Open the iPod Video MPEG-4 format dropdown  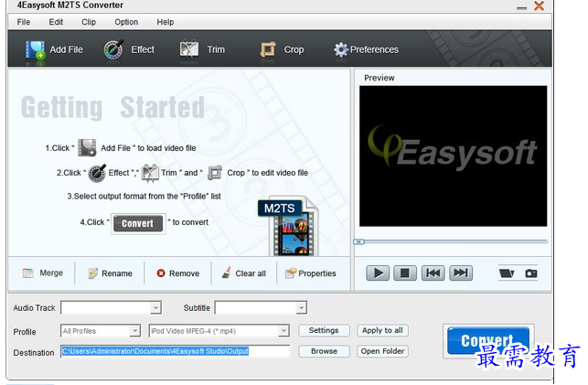click(x=219, y=331)
